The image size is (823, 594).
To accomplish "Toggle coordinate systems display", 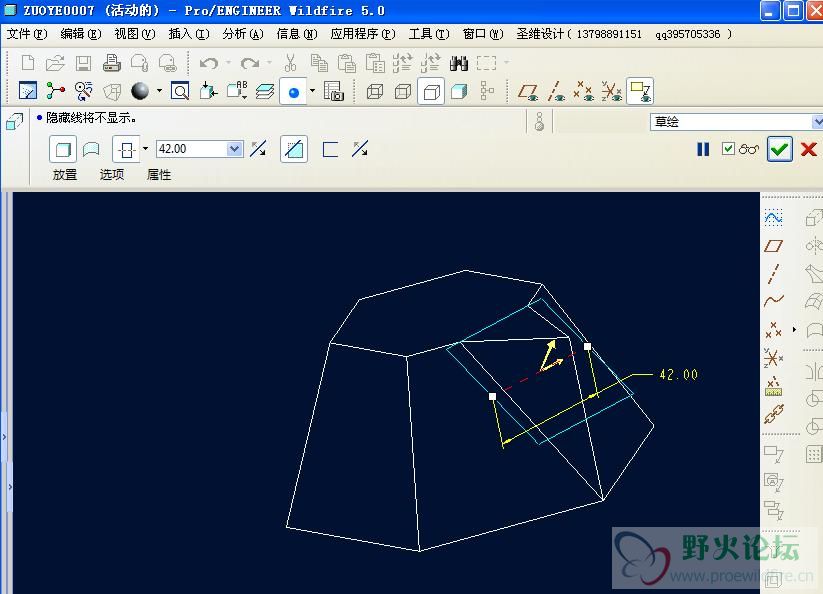I will tap(611, 91).
